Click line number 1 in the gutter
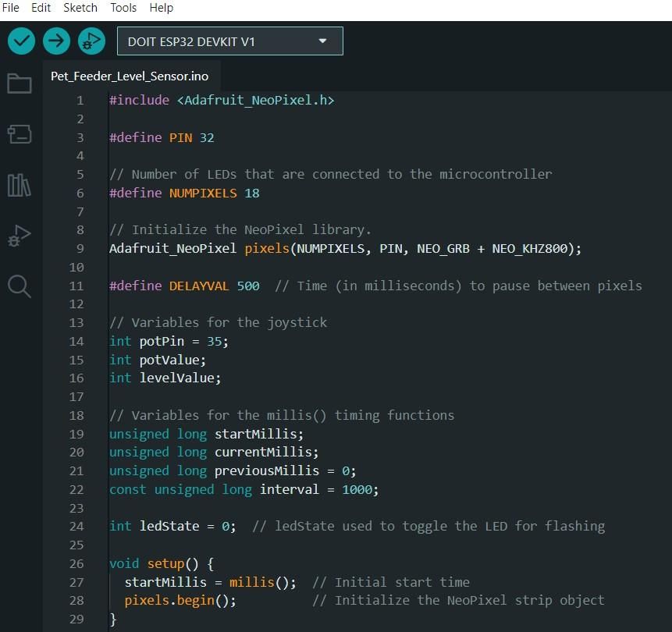The width and height of the screenshot is (672, 632). 80,101
